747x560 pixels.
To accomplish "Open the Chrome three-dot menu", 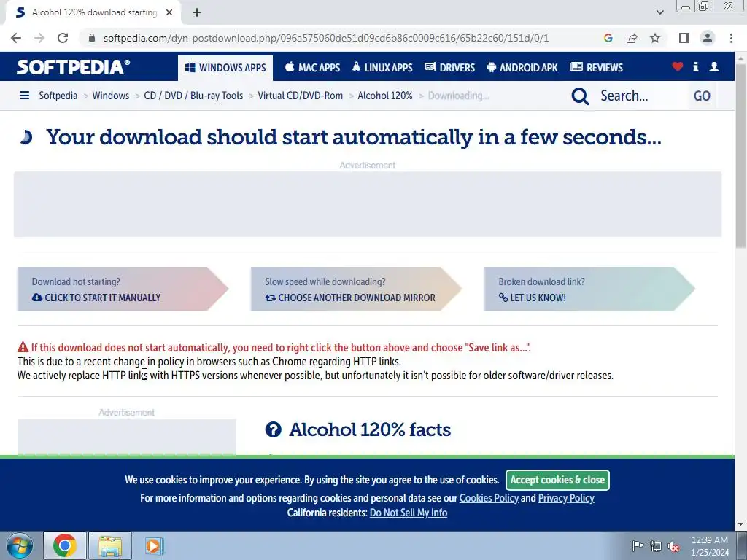I will [x=731, y=38].
